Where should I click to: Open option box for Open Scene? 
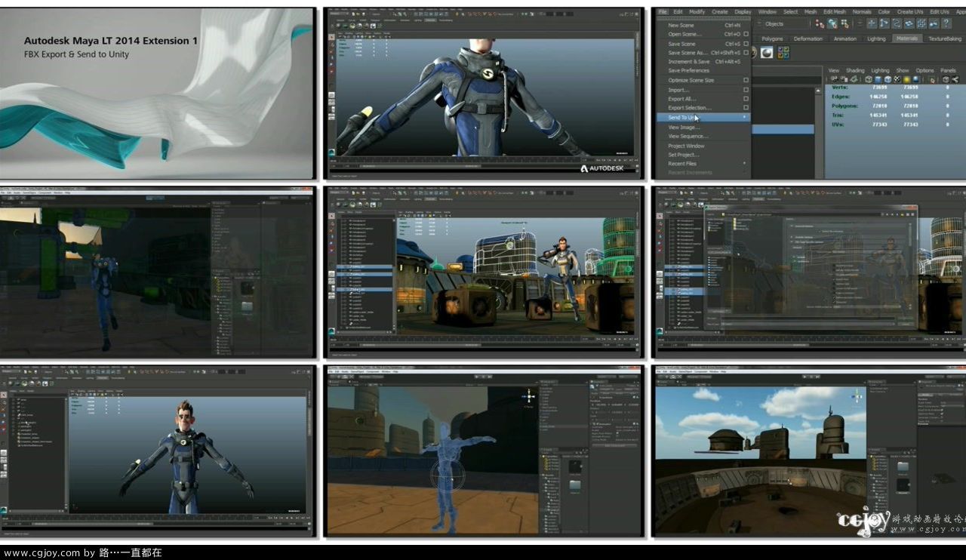click(x=746, y=34)
